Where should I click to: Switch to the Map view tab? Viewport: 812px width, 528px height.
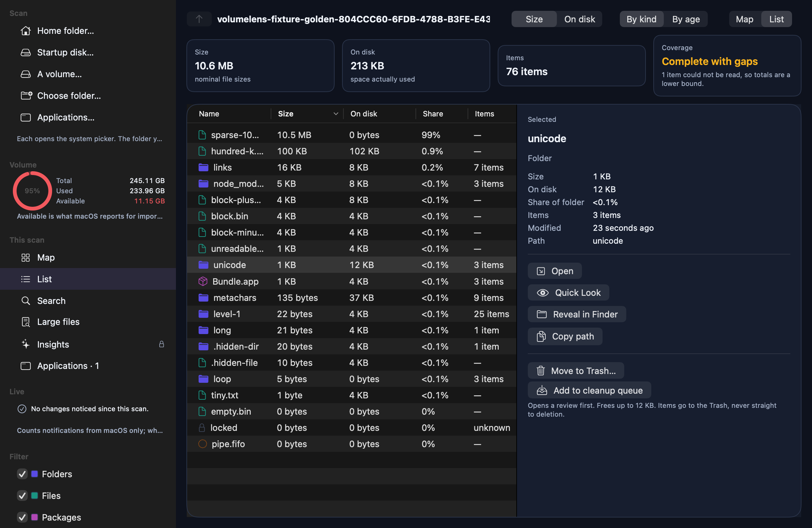[x=744, y=19]
